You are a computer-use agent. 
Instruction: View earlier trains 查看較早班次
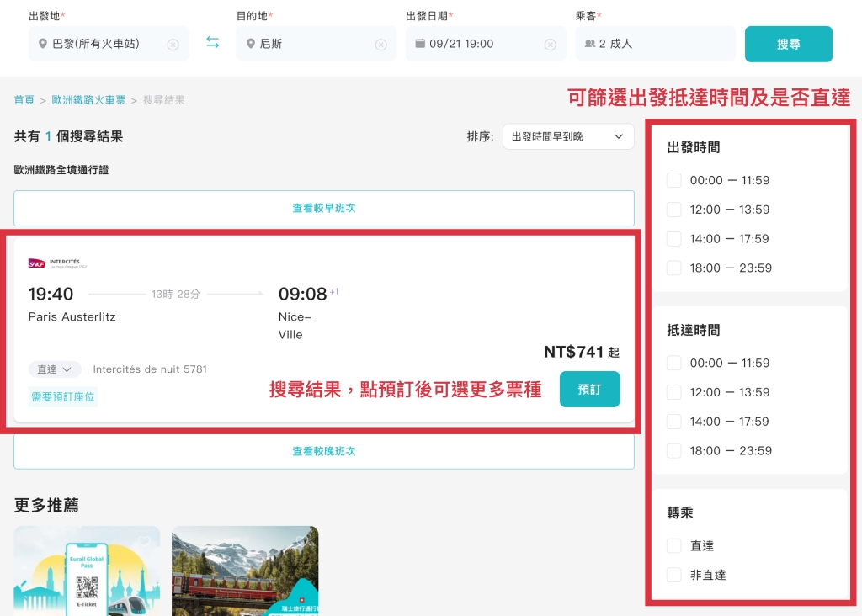click(x=324, y=208)
